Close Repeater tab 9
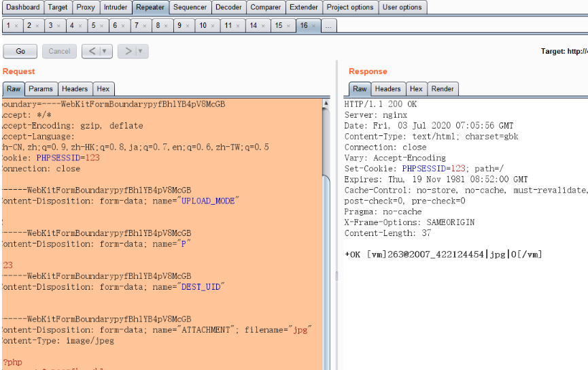The height and width of the screenshot is (370, 588). click(x=188, y=26)
